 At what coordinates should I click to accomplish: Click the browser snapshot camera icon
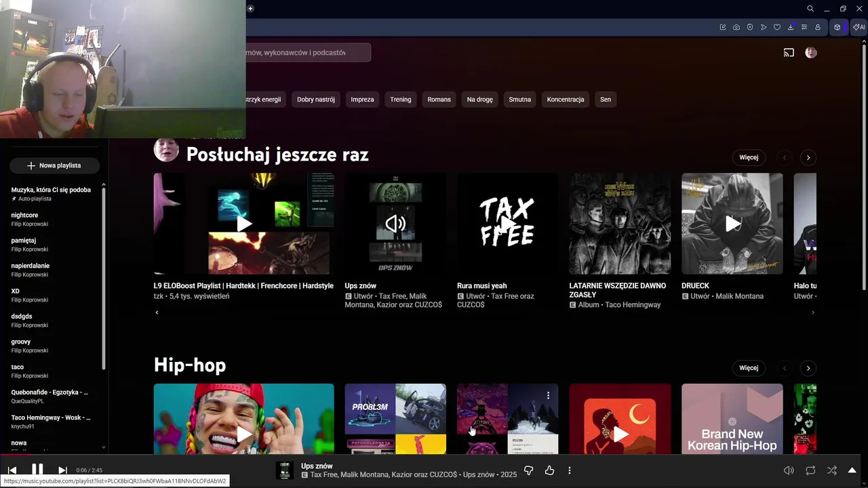coord(736,27)
